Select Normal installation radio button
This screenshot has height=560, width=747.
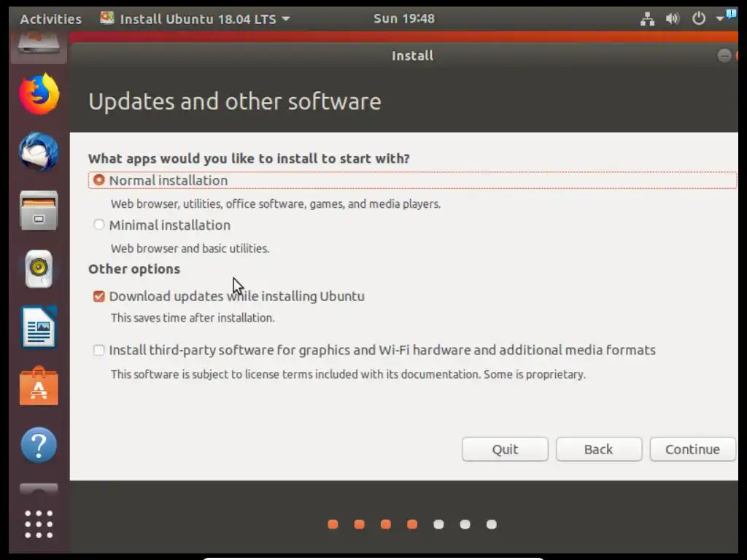point(98,180)
